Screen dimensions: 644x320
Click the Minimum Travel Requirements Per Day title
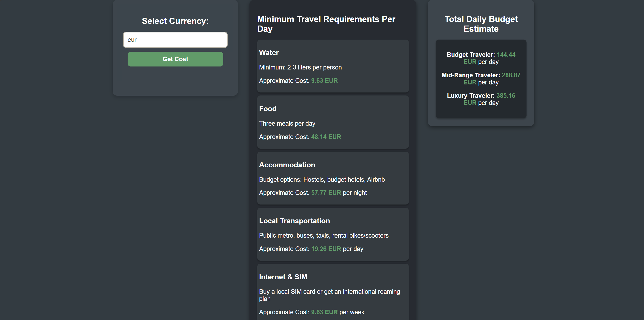pyautogui.click(x=326, y=24)
